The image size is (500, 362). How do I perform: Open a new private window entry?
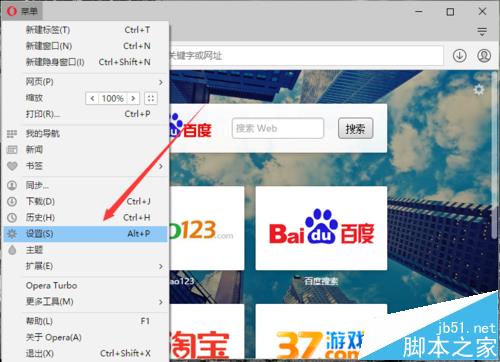(x=86, y=62)
